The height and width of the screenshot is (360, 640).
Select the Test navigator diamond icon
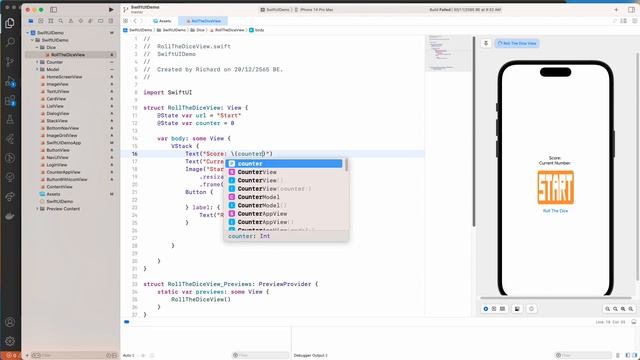[80, 21]
